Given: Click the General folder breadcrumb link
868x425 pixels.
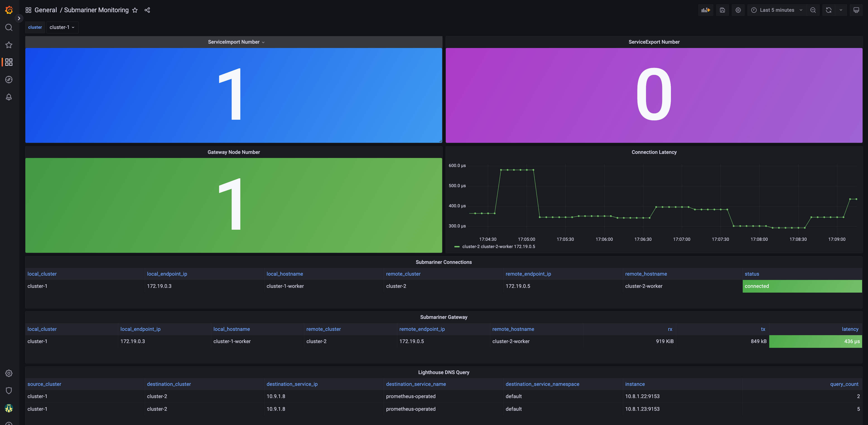Looking at the screenshot, I should click(46, 10).
